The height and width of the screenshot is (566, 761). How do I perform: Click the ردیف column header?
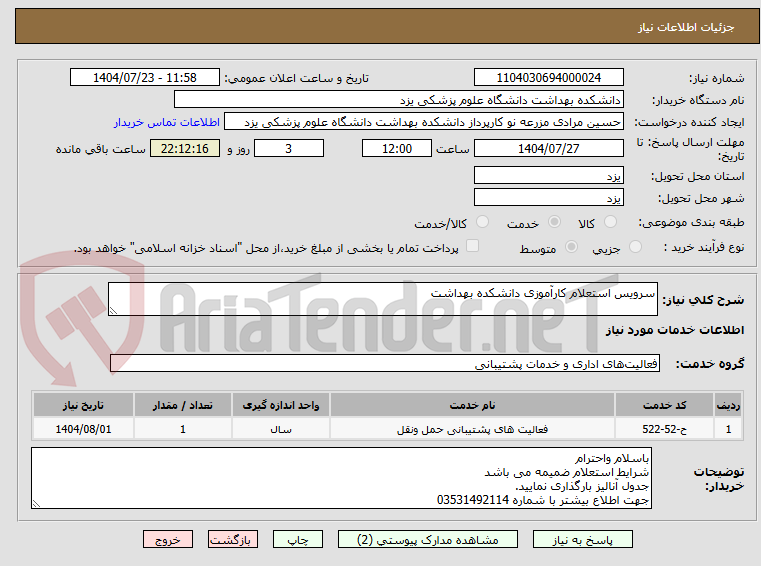pos(728,405)
